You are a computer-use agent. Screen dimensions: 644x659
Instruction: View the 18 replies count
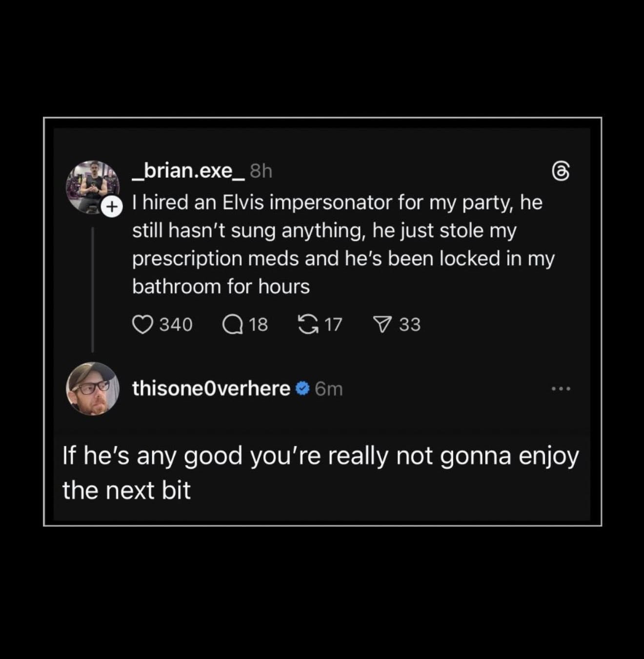259,325
